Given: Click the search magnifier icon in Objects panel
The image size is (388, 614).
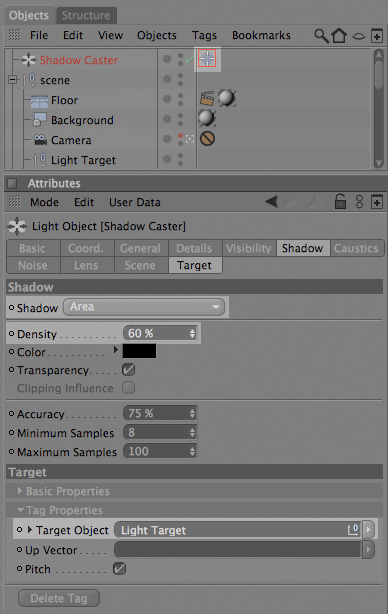Looking at the screenshot, I should pos(321,36).
